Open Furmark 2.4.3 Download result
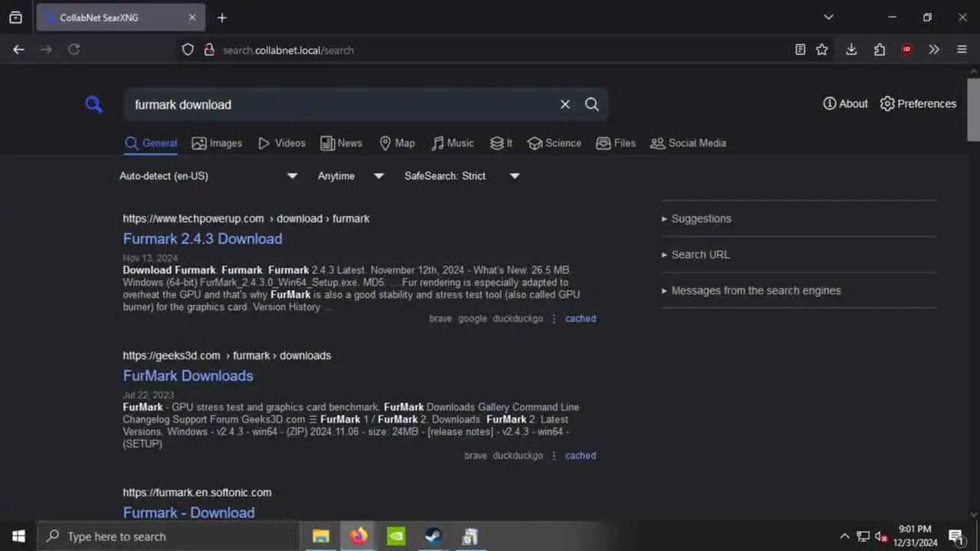 tap(203, 239)
